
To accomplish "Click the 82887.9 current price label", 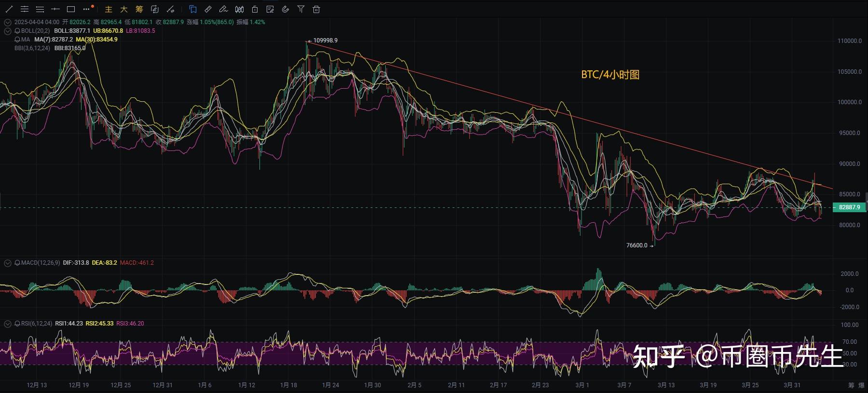I will [849, 207].
